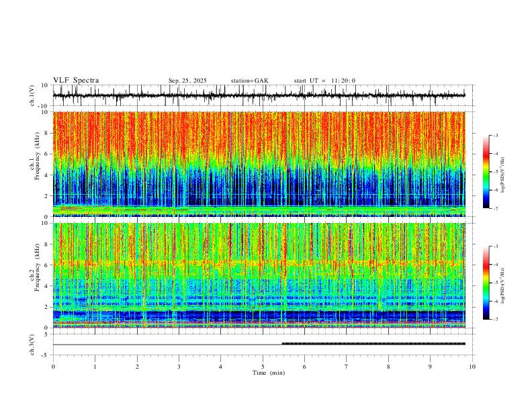Click the 'ch.3(V)' axis label
Screen dimensions: 532x411
33,345
